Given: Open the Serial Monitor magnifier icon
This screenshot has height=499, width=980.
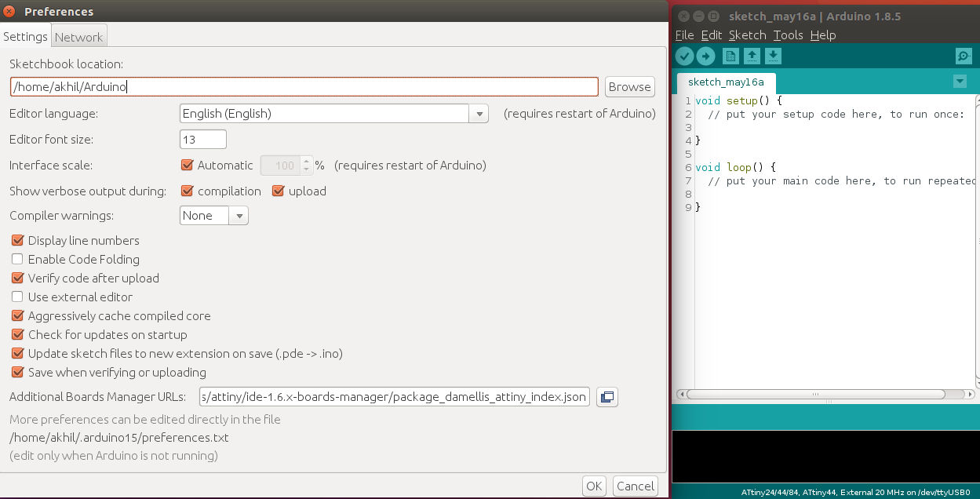Looking at the screenshot, I should (964, 56).
